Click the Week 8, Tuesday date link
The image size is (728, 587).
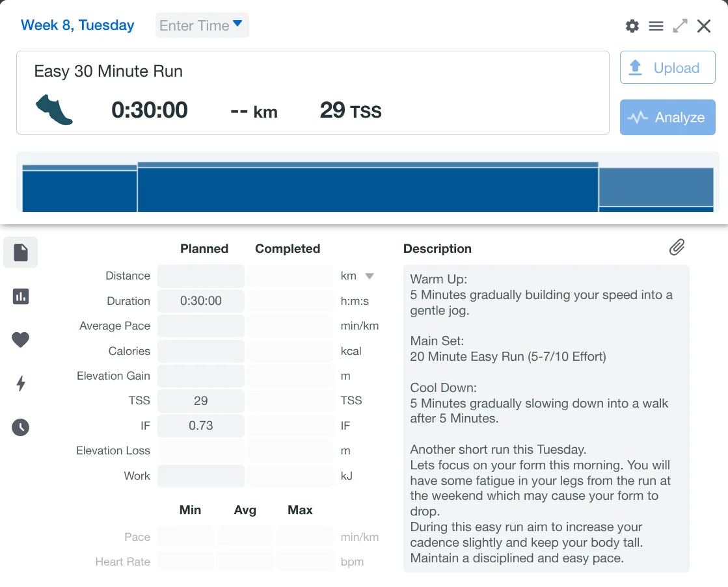pyautogui.click(x=77, y=25)
